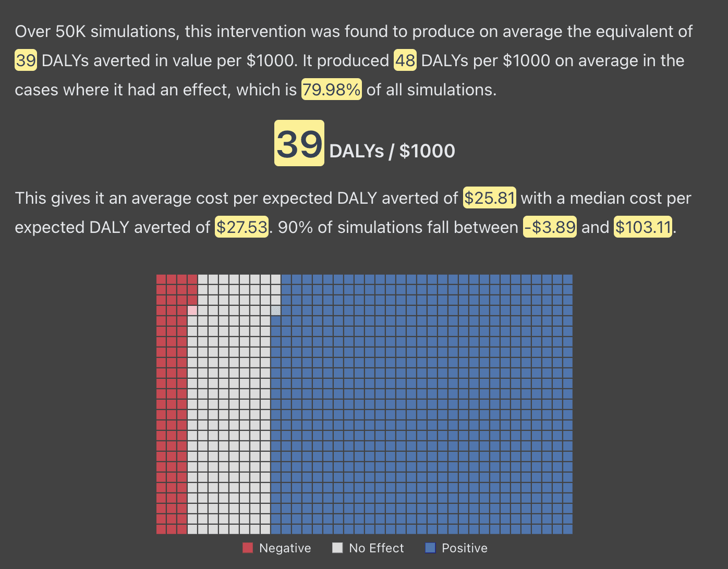
Task: Click the highlighted $25.81 average cost
Action: pyautogui.click(x=490, y=198)
